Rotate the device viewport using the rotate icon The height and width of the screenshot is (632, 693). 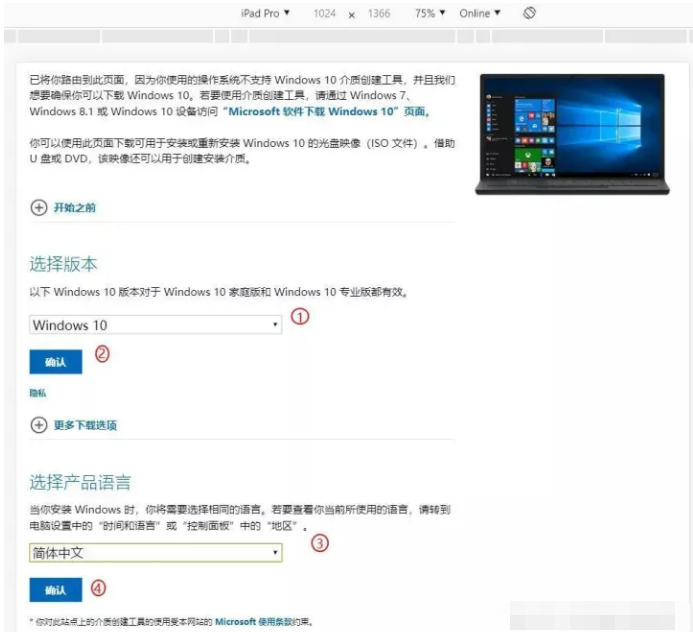(530, 13)
